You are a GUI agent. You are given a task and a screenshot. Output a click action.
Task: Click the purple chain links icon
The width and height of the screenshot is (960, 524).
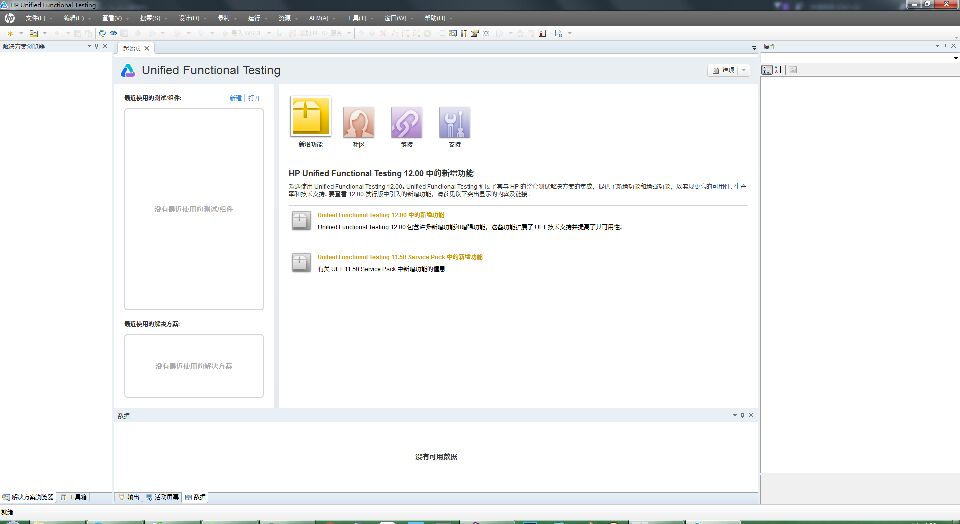[406, 122]
